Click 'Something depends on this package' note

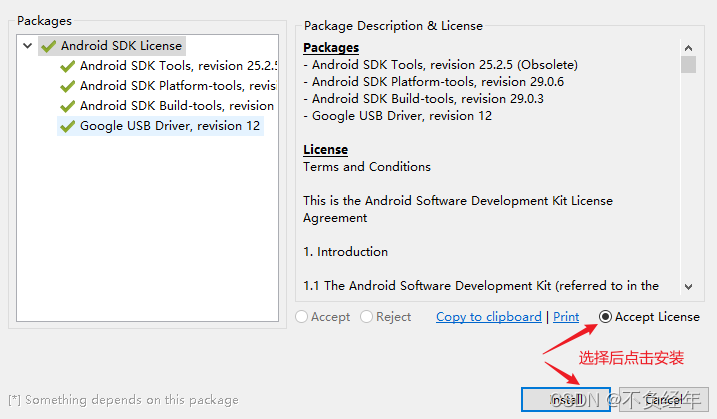[123, 400]
